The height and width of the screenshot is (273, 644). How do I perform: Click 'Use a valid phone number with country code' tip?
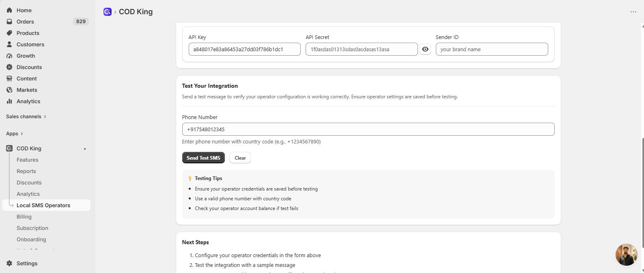coord(243,199)
